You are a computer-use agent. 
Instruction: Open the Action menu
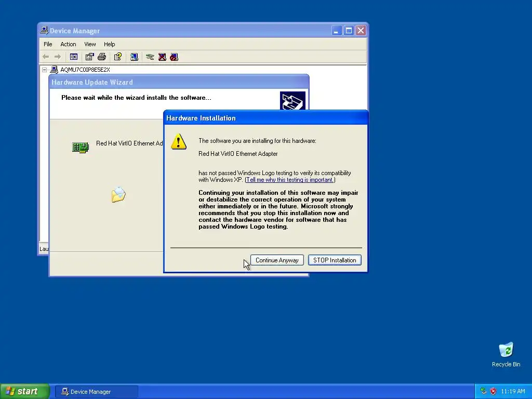pyautogui.click(x=68, y=44)
